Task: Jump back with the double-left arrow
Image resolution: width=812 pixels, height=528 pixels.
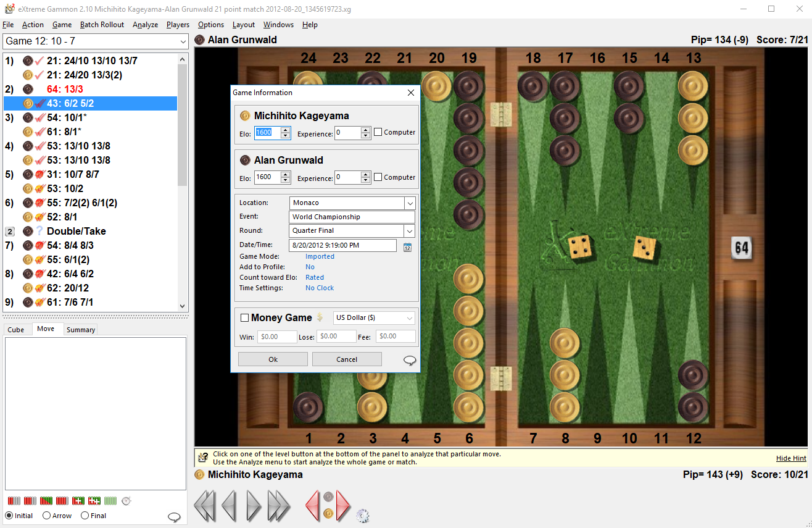Action: (205, 506)
